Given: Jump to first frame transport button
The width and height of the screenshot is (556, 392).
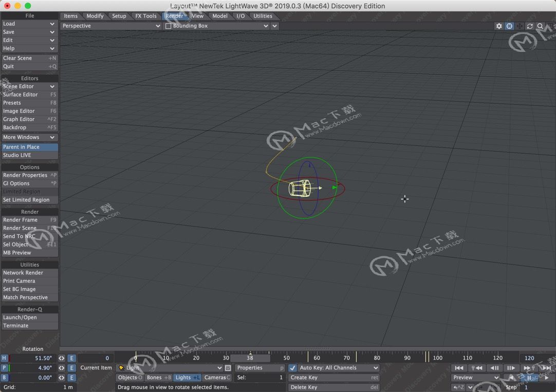Looking at the screenshot, I should click(x=458, y=368).
